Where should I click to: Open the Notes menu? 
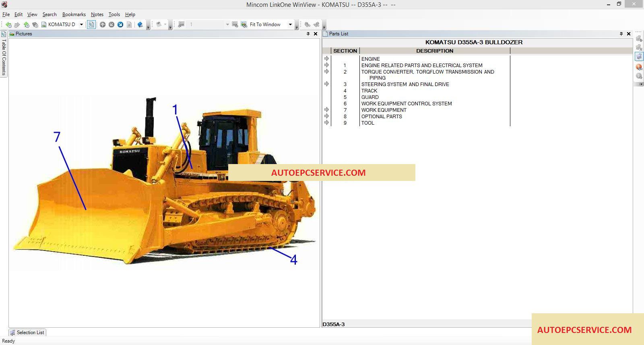point(97,14)
